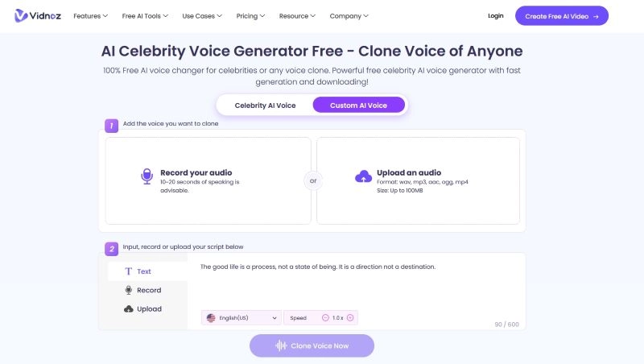644x364 pixels.
Task: Click the cloud upload icon for Upload an audio
Action: pyautogui.click(x=362, y=176)
